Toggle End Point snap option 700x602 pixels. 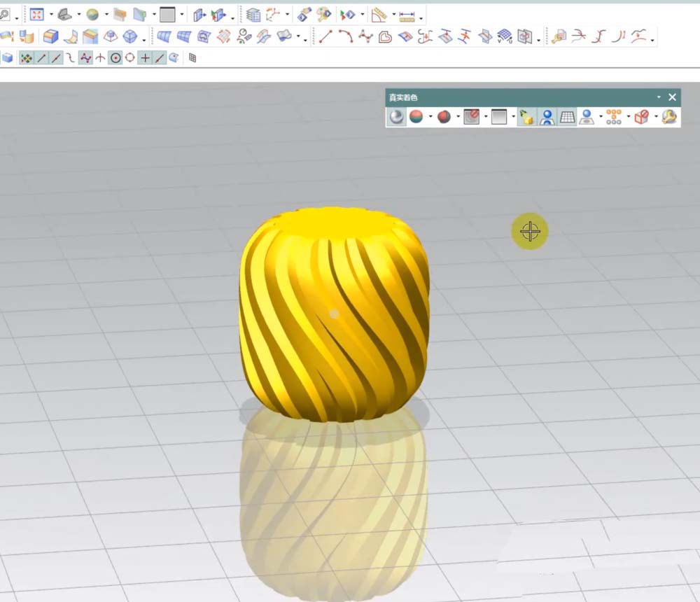(41, 57)
